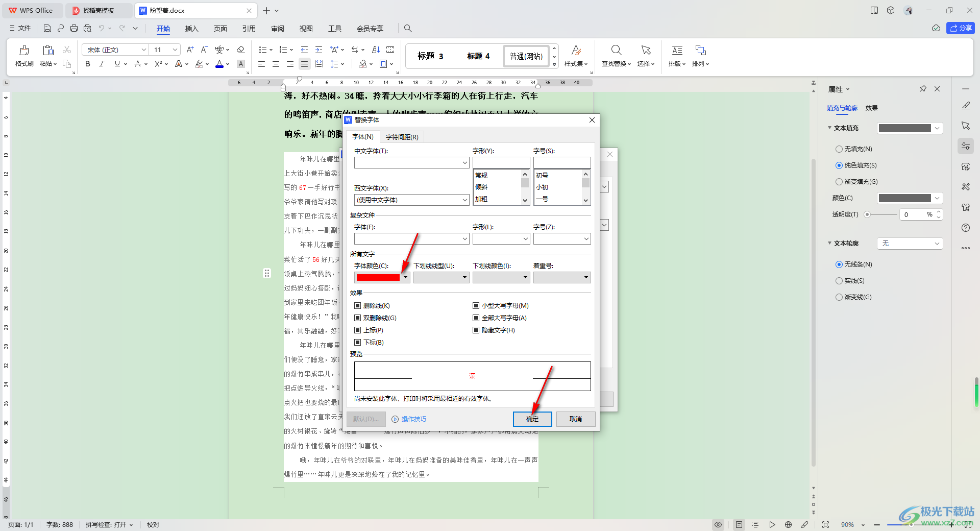Viewport: 980px width, 531px height.
Task: Apply the 标题 4 style
Action: click(x=478, y=56)
